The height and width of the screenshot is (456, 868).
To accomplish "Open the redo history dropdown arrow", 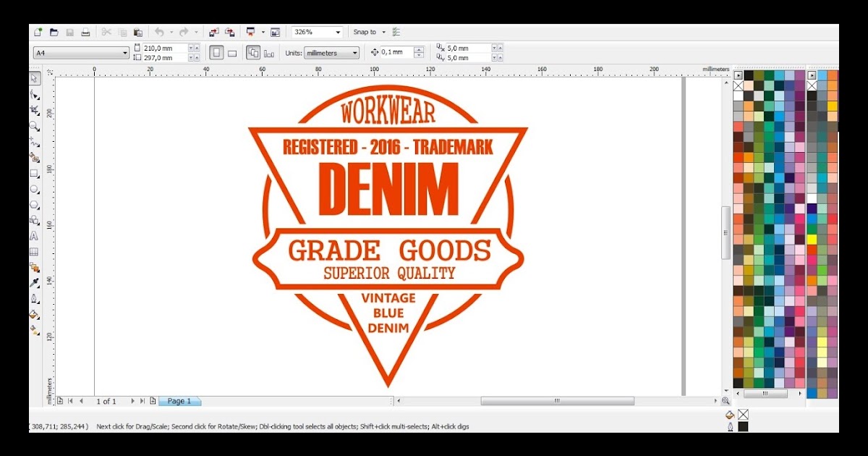I will [195, 32].
